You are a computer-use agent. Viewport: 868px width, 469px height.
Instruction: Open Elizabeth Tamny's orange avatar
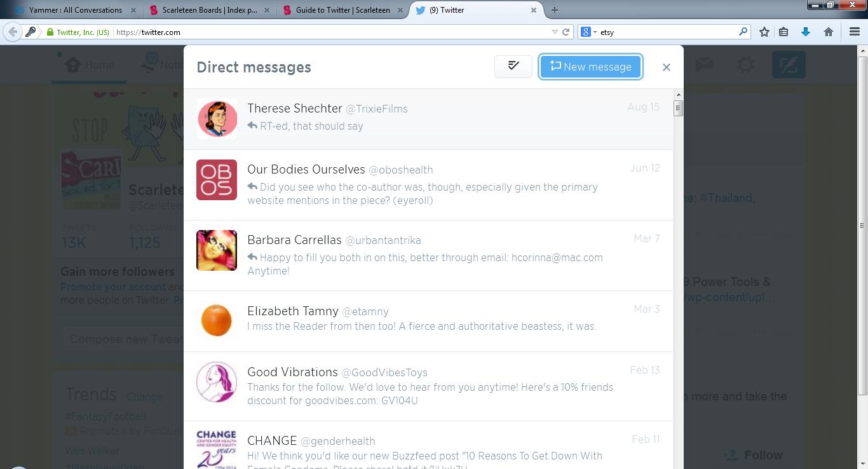pos(217,320)
